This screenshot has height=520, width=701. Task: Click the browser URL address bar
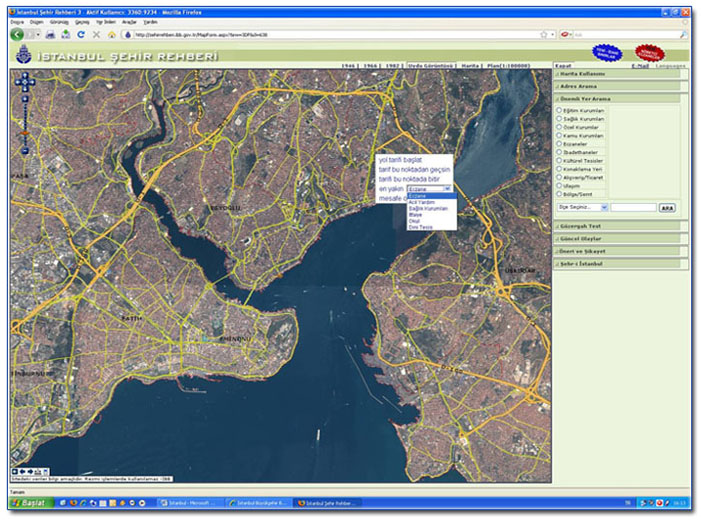[x=335, y=34]
